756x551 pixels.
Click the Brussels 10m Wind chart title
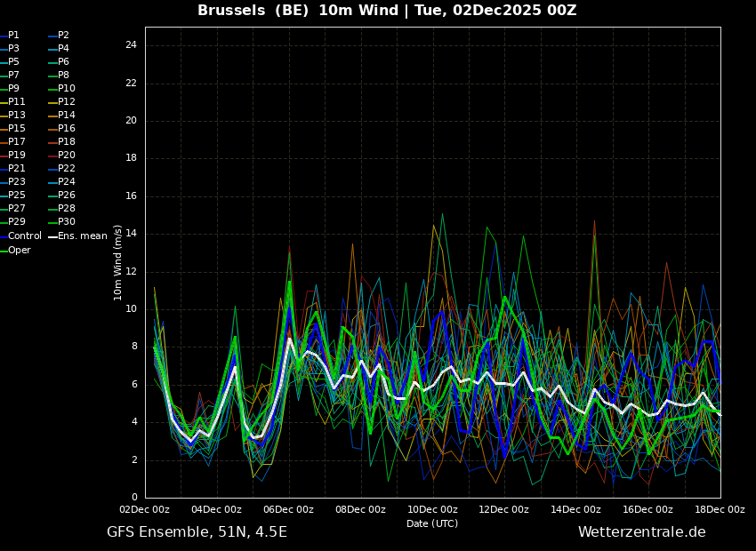tap(387, 11)
